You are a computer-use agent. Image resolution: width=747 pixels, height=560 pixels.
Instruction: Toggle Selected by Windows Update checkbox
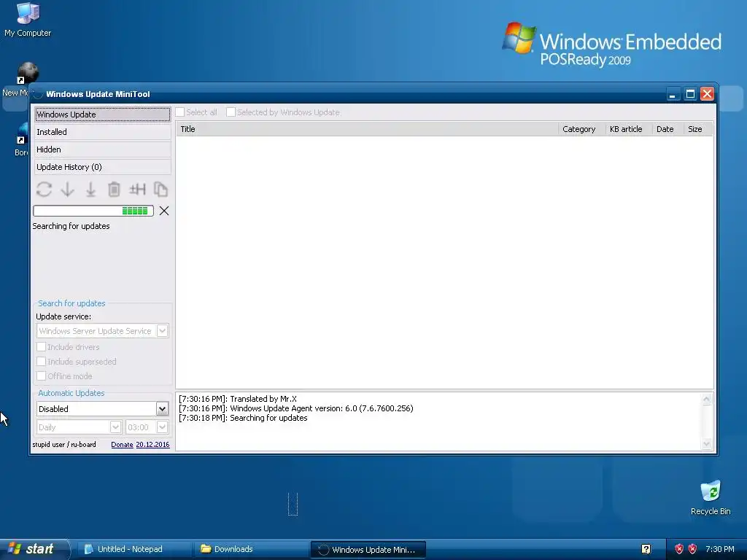click(x=231, y=112)
